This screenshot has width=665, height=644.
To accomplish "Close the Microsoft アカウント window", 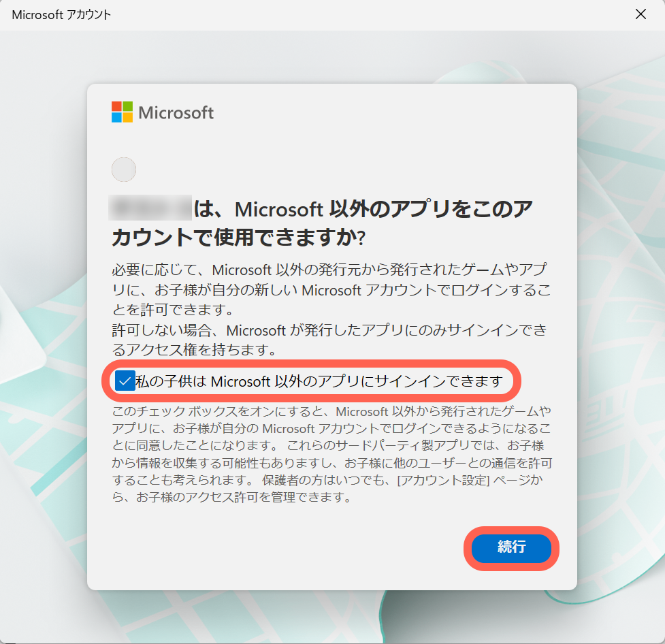I will pos(640,14).
